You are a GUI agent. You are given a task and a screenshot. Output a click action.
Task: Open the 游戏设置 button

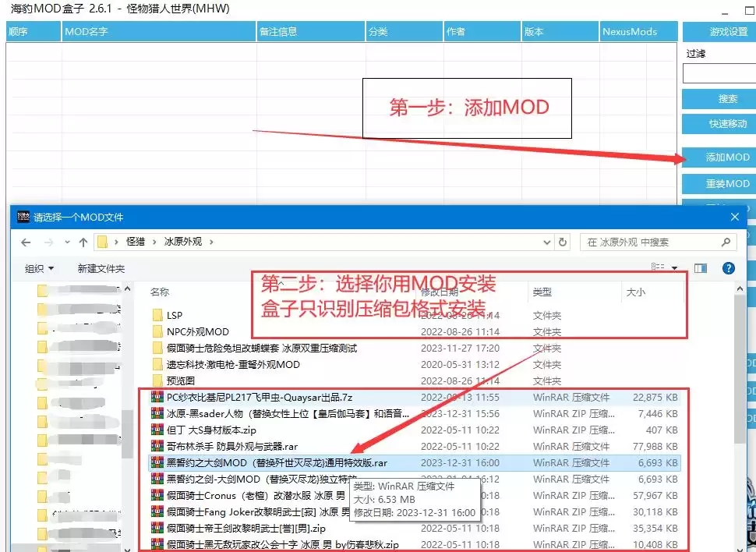721,32
